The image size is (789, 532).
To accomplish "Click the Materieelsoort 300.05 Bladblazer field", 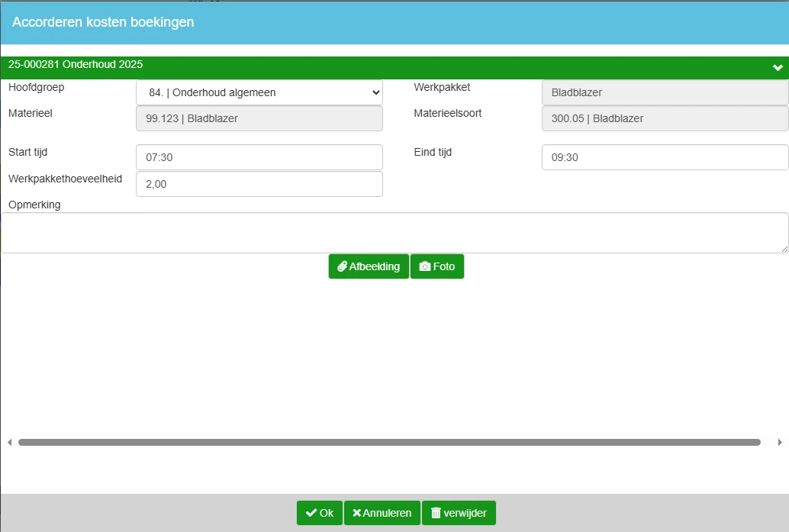I will pos(664,118).
